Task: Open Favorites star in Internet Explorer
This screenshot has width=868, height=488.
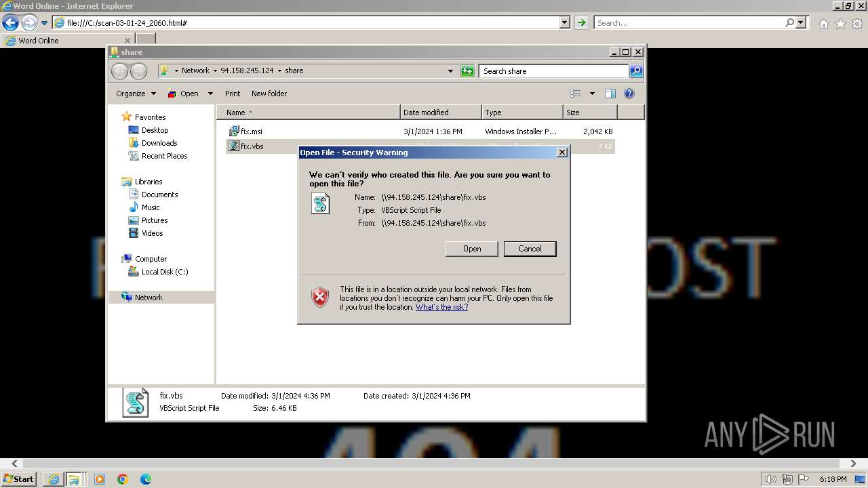Action: point(840,24)
